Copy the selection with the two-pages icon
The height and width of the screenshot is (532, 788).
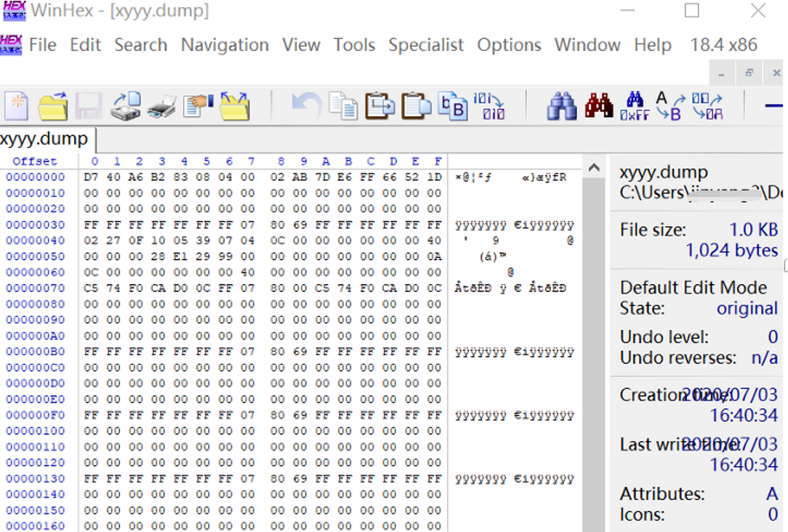point(343,106)
